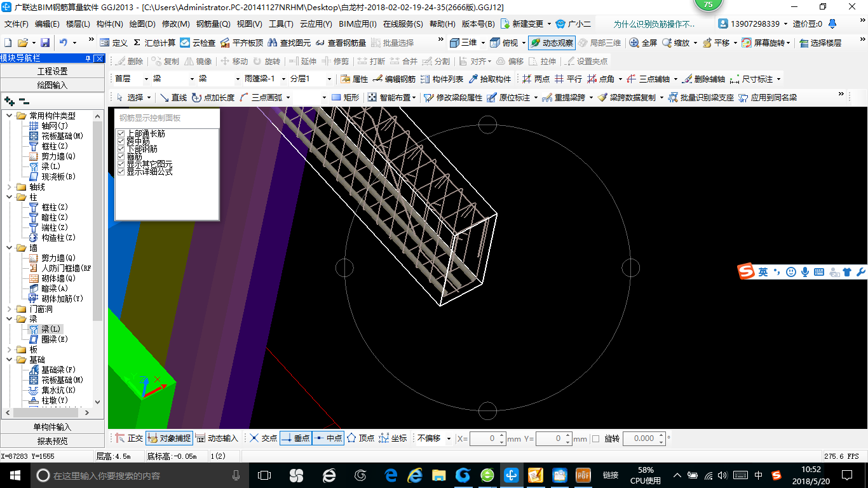Screen dimensions: 868x488
Task: Toggle the 动态观察 dynamic orbit tool
Action: pyautogui.click(x=552, y=43)
